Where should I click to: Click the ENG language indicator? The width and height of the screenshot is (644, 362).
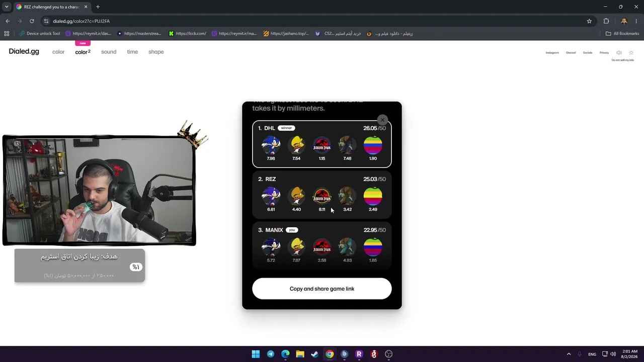[x=592, y=354]
